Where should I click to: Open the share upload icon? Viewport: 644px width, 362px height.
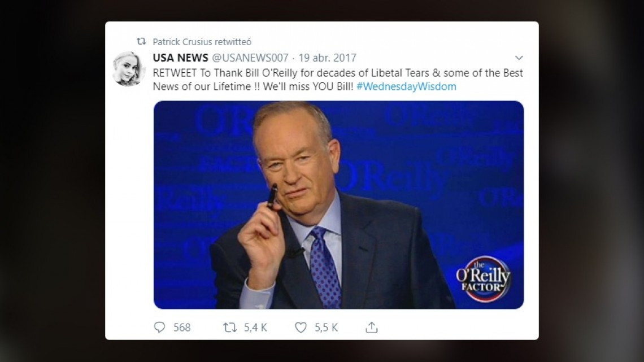point(372,327)
